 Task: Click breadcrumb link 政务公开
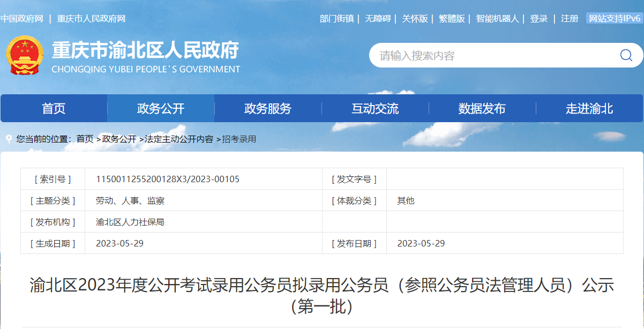tap(119, 139)
